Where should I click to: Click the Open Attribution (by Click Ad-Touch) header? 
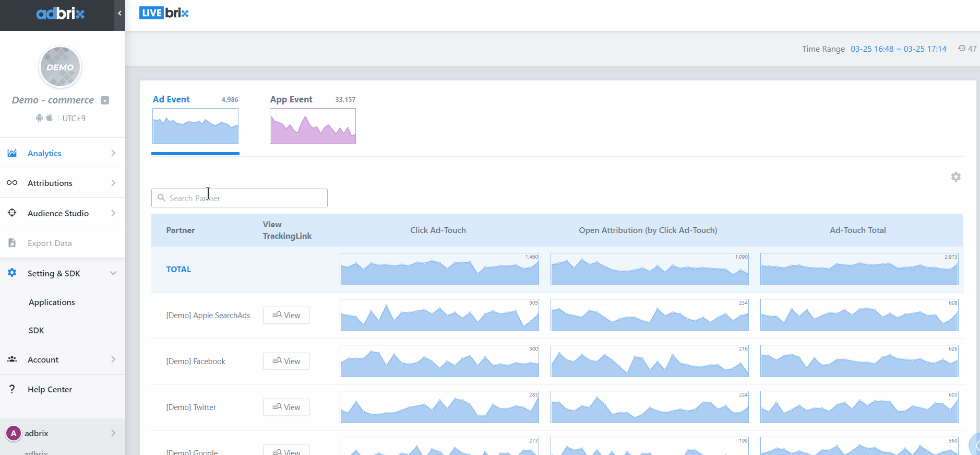tap(648, 230)
